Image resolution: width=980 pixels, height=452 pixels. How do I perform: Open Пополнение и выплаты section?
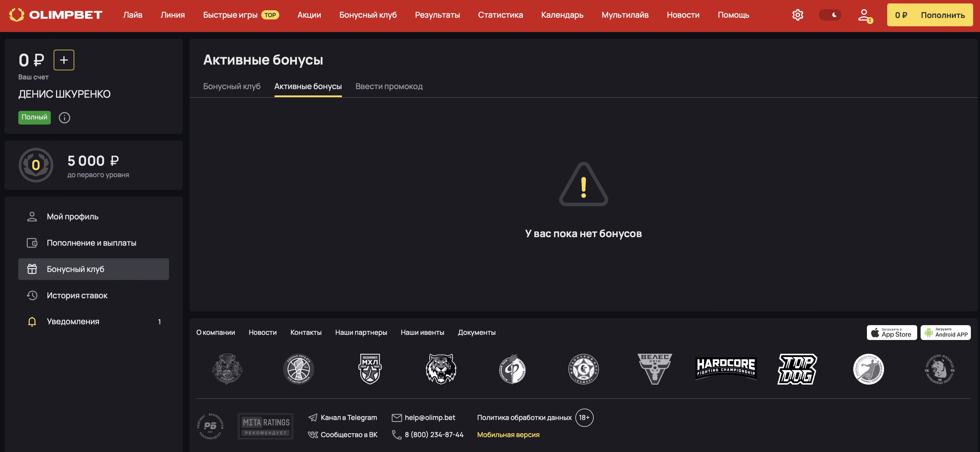tap(94, 243)
